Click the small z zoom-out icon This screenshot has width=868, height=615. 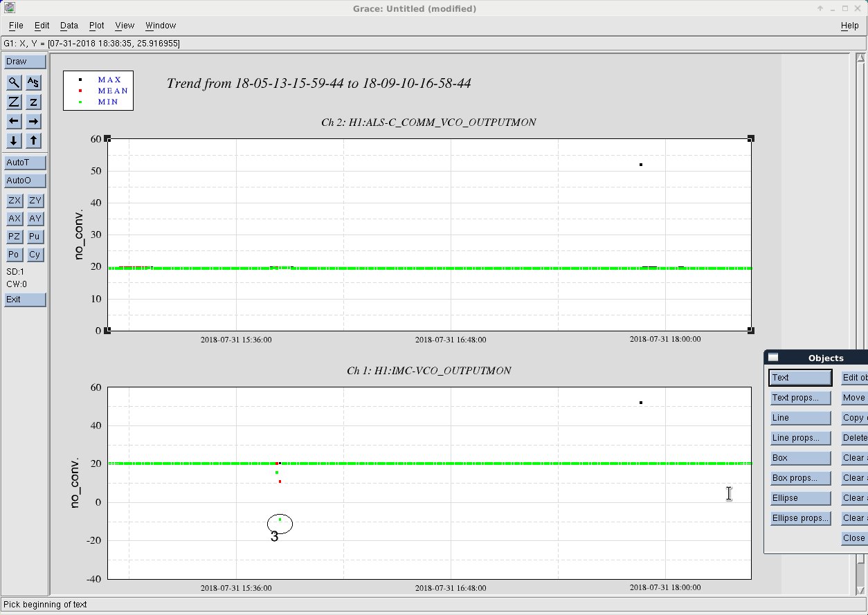(33, 102)
